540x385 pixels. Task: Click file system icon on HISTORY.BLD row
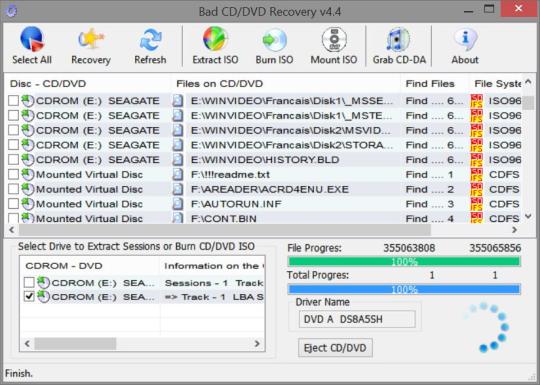(x=477, y=159)
